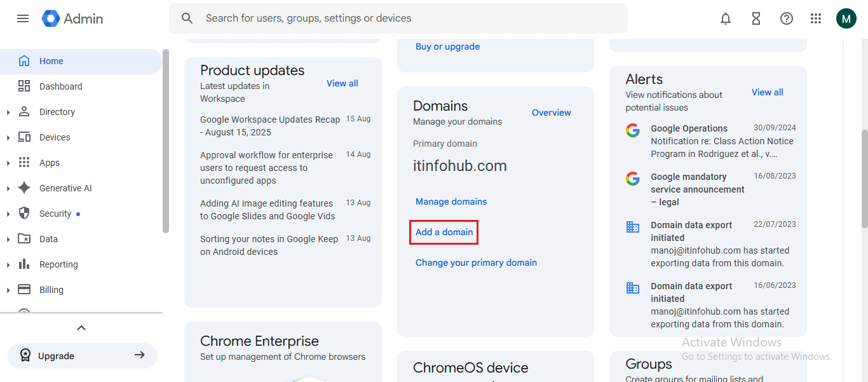Collapse the sidebar with the up chevron
The width and height of the screenshot is (868, 382).
[x=81, y=328]
